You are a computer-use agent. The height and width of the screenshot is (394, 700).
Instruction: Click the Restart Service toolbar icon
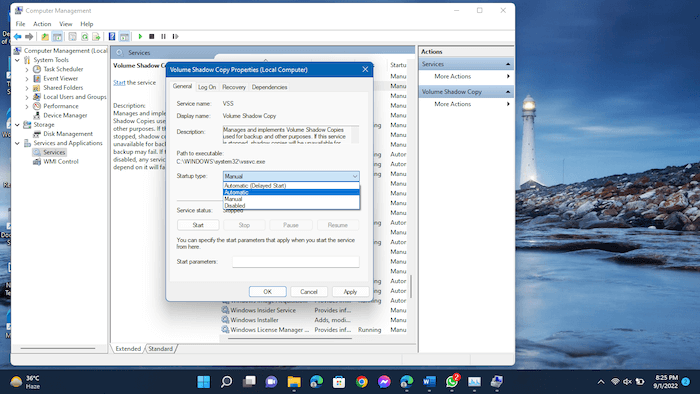[x=175, y=37]
